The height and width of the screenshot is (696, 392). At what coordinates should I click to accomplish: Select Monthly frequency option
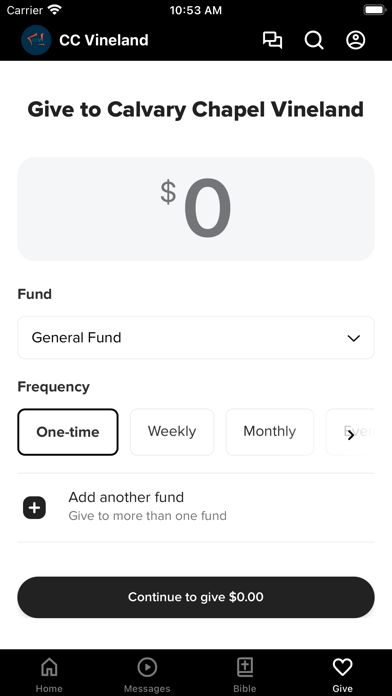[x=269, y=432]
